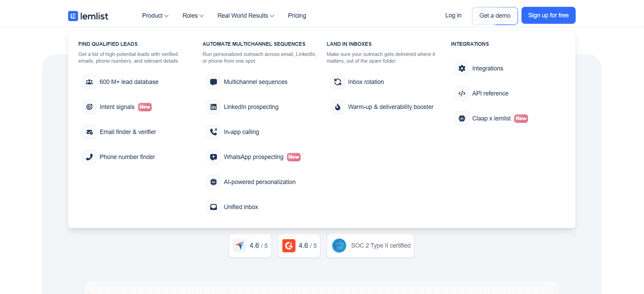This screenshot has height=294, width=644.
Task: Click the G2 logo icon
Action: pyautogui.click(x=289, y=245)
